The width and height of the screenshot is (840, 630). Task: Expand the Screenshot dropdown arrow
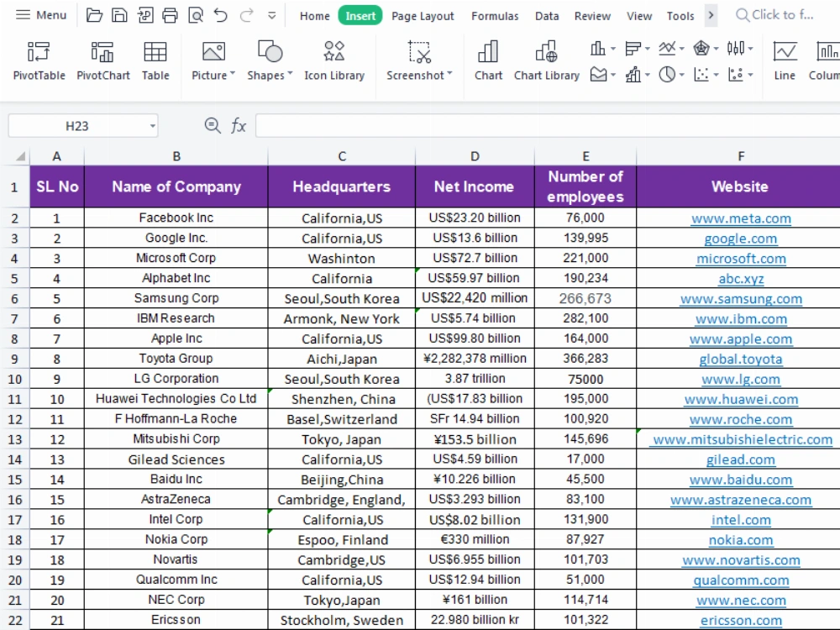coord(450,74)
